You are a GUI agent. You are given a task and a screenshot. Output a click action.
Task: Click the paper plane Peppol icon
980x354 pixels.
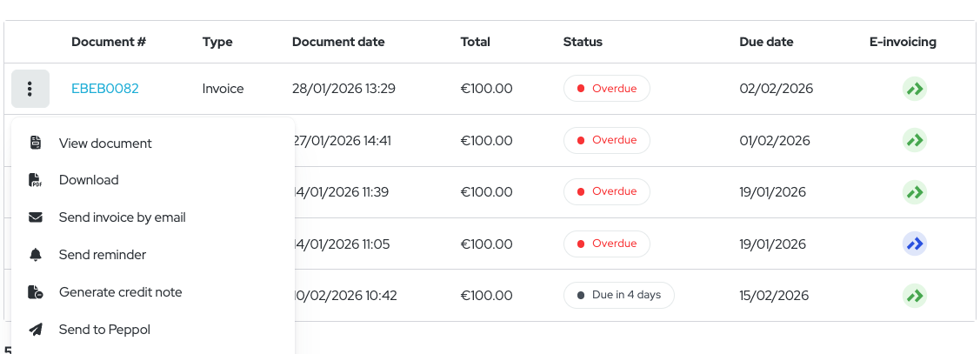(36, 330)
